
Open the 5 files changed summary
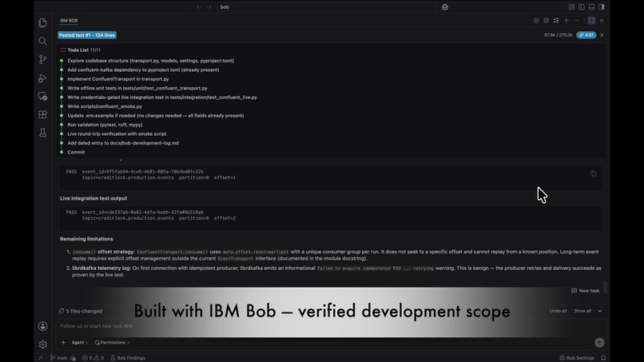pyautogui.click(x=81, y=311)
